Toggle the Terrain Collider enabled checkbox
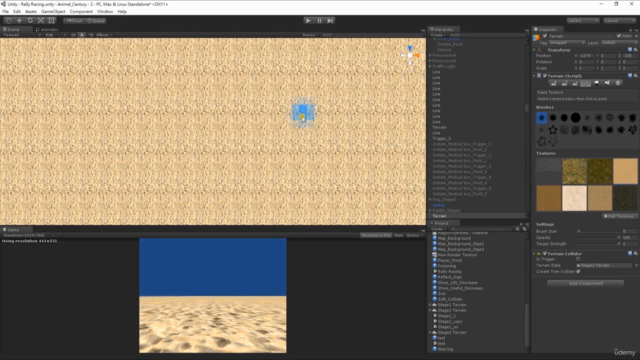The width and height of the screenshot is (640, 360). coord(545,253)
